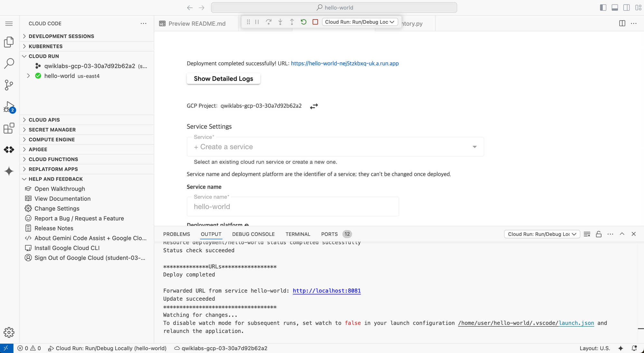Switch to the Debug Console tab
This screenshot has width=644, height=353.
[253, 234]
